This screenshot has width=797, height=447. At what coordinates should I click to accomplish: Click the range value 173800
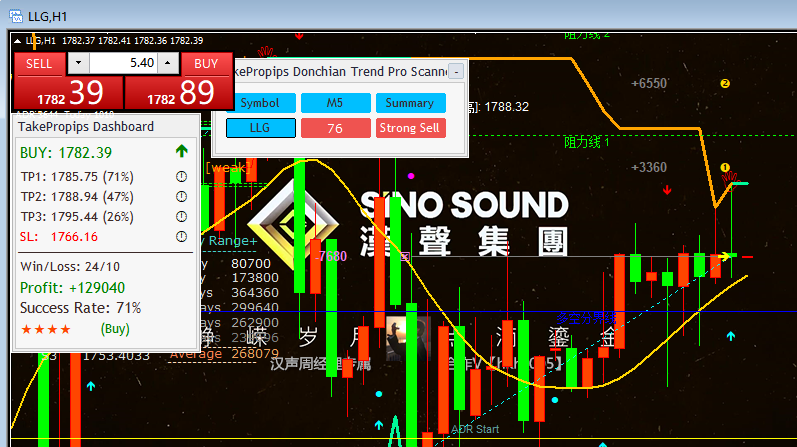point(255,278)
